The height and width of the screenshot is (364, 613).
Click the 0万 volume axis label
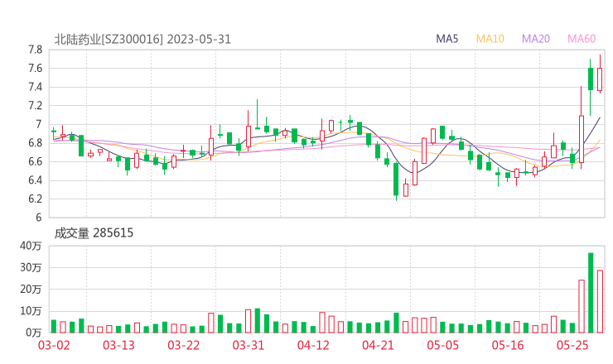pyautogui.click(x=34, y=333)
